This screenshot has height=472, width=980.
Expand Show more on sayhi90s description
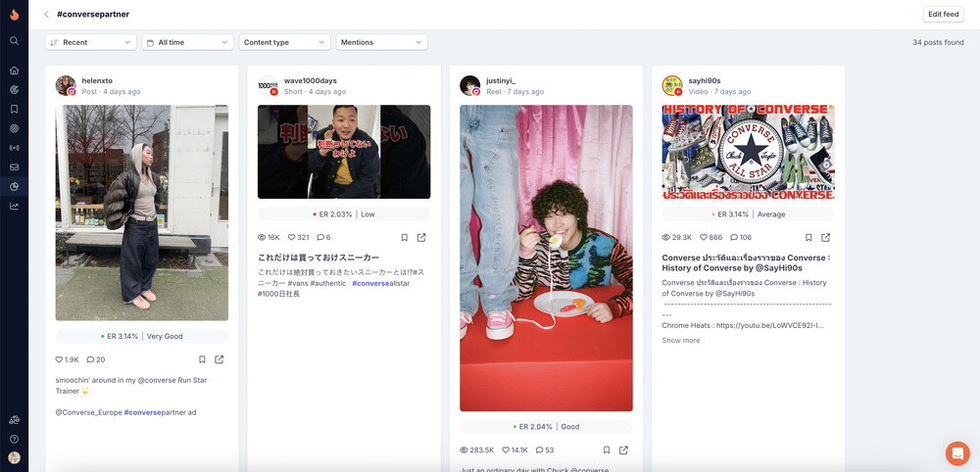click(x=681, y=340)
